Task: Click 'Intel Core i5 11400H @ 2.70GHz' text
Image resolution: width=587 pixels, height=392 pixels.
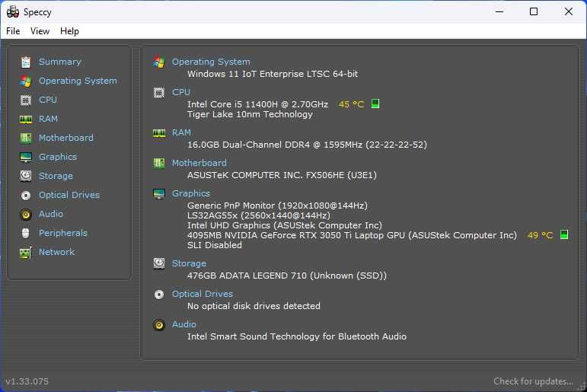Action: coord(257,104)
